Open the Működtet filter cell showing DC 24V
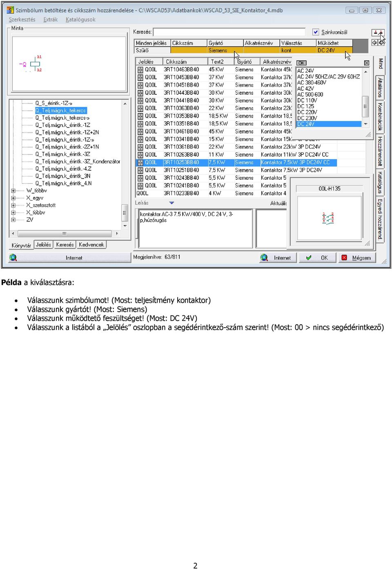The width and height of the screenshot is (392, 569). pos(334,50)
